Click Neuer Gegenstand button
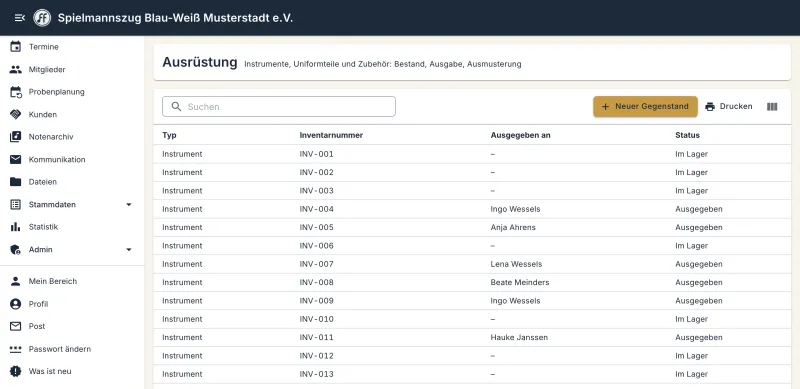Image resolution: width=800 pixels, height=389 pixels. (645, 107)
